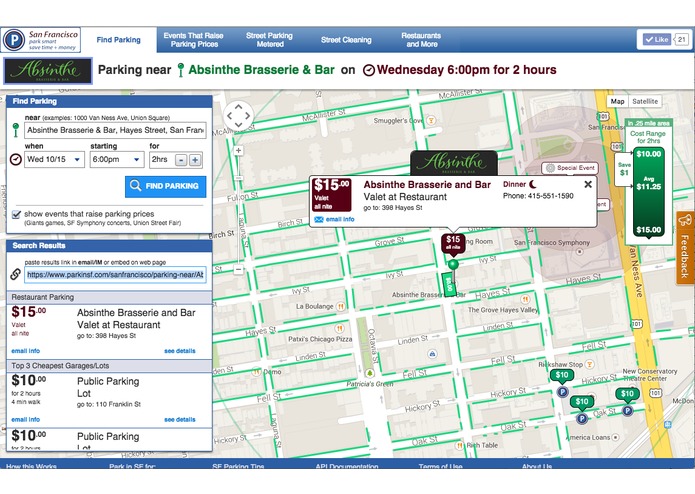Click the green cost range bar
Image resolution: width=695 pixels, height=494 pixels.
[648, 192]
